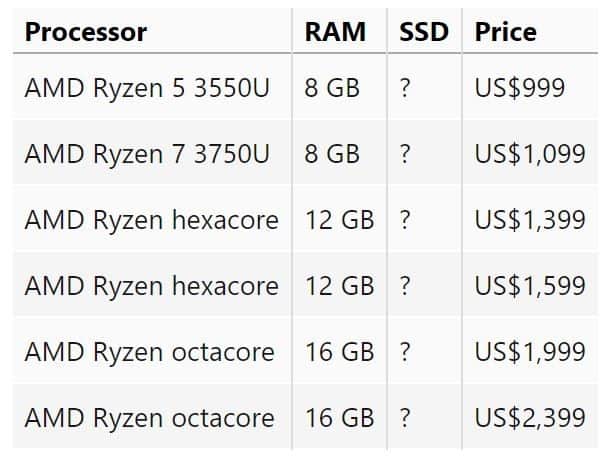Screen dimensions: 612x463
Task: Select the AMD Ryzen 5 3550U cell
Action: tap(147, 88)
